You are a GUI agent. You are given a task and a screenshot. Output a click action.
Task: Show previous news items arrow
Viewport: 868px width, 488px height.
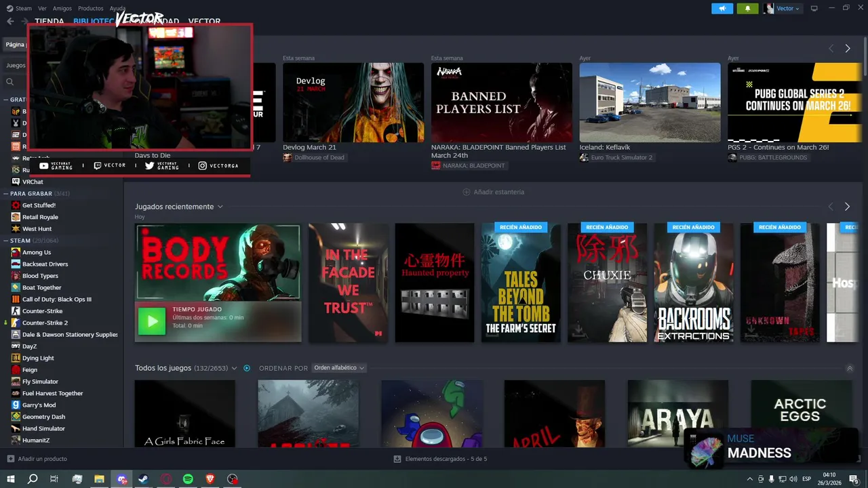[x=831, y=48]
